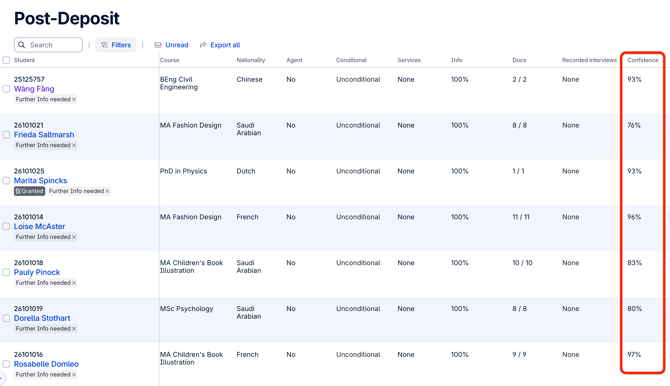The width and height of the screenshot is (670, 386).
Task: Click the Info column header
Action: tap(457, 60)
